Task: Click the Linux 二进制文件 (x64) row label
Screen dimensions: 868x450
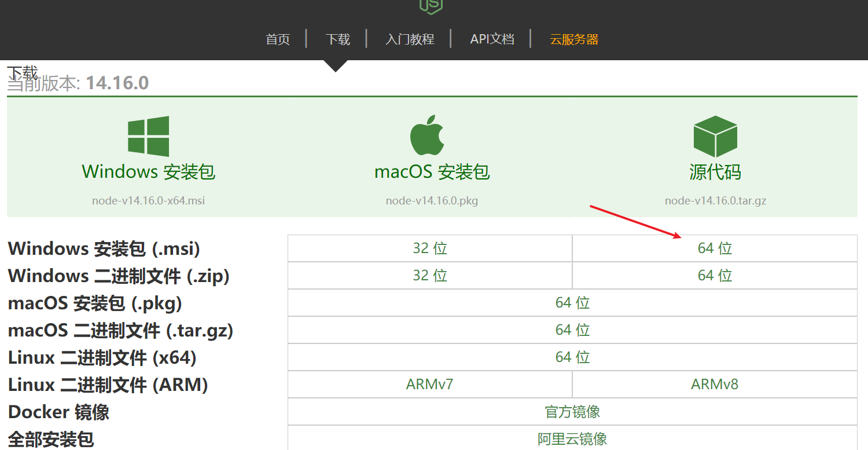Action: tap(102, 358)
